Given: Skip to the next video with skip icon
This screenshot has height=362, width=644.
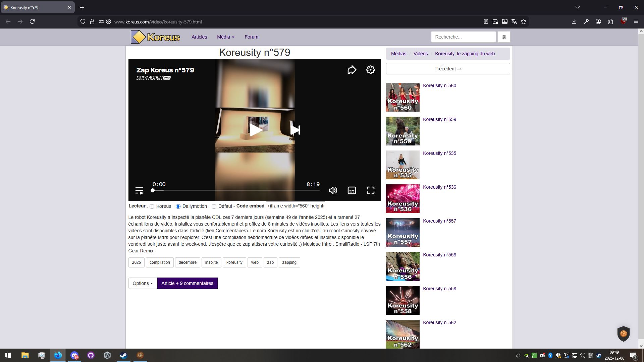Looking at the screenshot, I should tap(295, 130).
